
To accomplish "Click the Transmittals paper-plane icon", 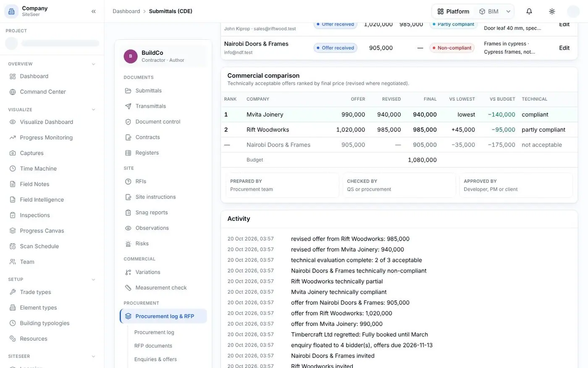I will click(128, 106).
